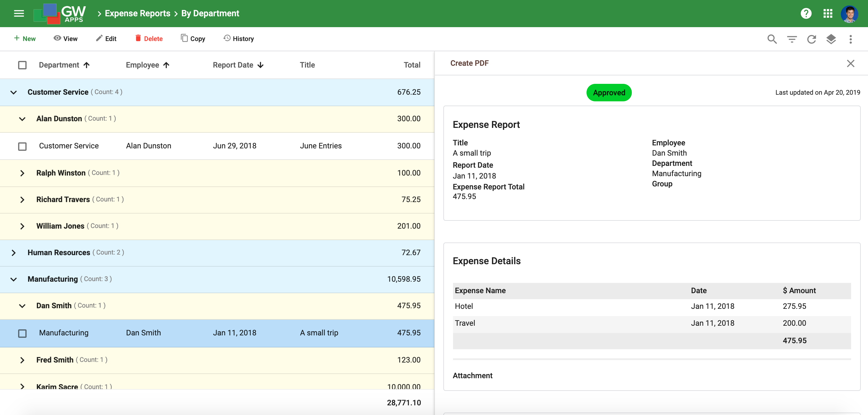Expand the Human Resources group

coord(14,253)
